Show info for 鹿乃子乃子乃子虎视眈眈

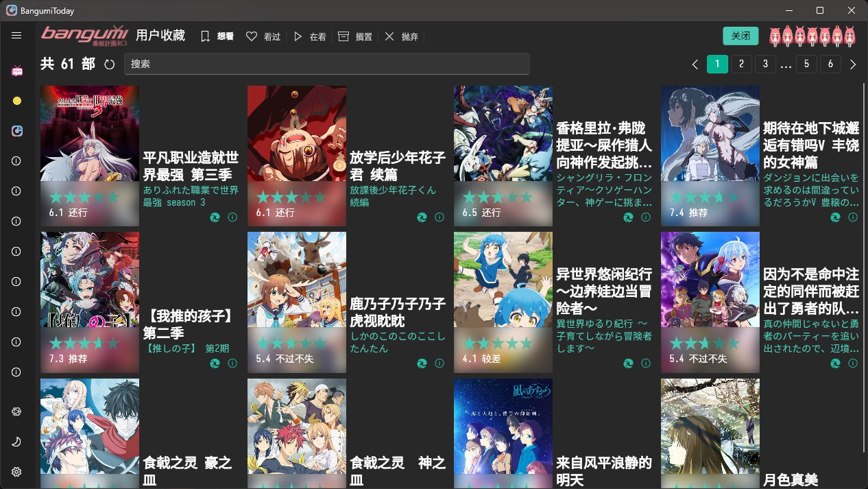(x=439, y=363)
